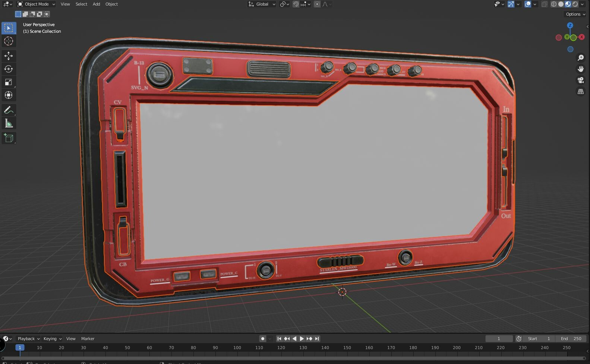Image resolution: width=590 pixels, height=364 pixels.
Task: Switch perspective/orthographic grid icon
Action: pos(581,91)
